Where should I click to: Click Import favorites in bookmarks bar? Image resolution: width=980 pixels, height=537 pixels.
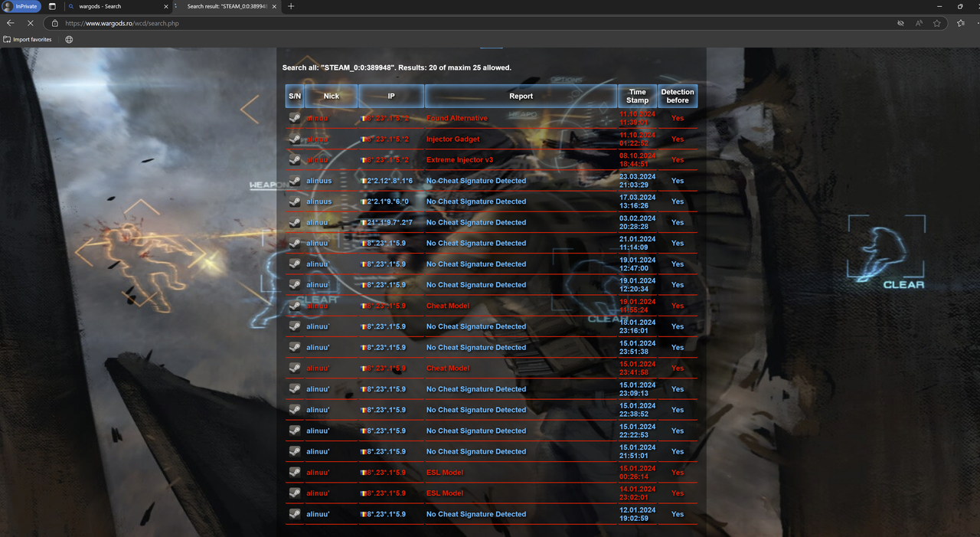tap(28, 39)
